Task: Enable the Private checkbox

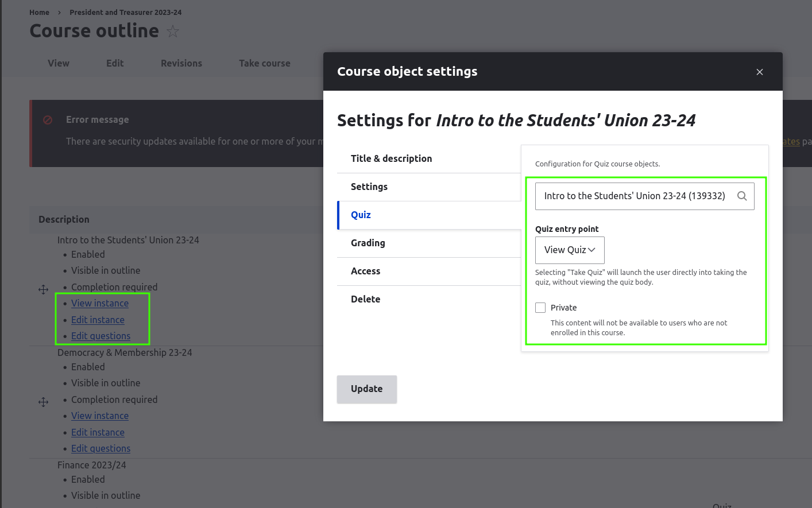Action: click(540, 308)
